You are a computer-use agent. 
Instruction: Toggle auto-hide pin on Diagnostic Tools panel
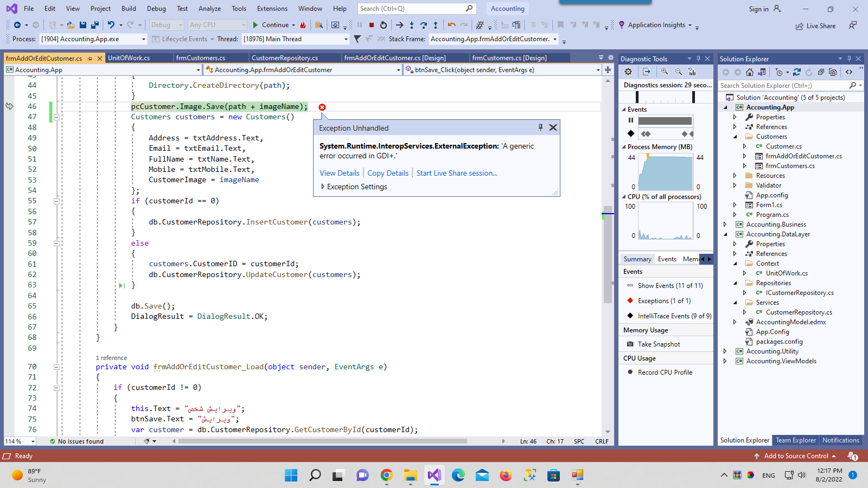698,59
